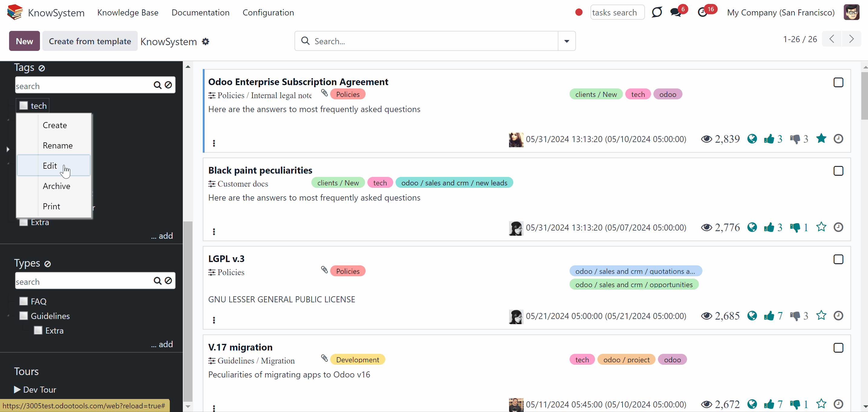Click the attachment paperclip on V.17 migration
868x412 pixels.
[324, 358]
